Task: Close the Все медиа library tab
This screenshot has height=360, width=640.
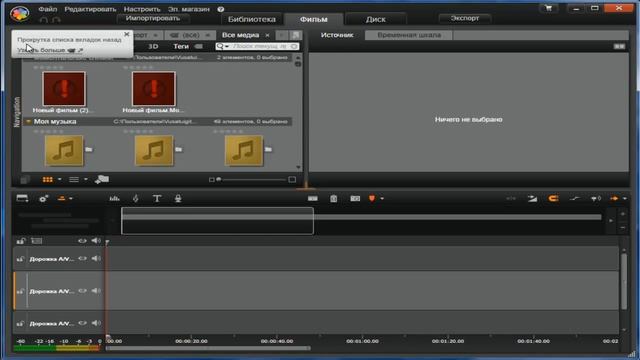Action: coord(267,35)
